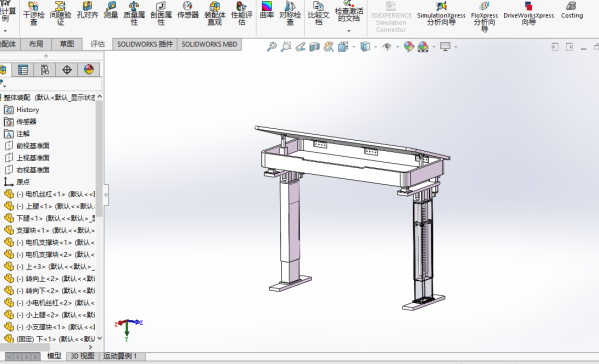This screenshot has height=364, width=599.
Task: Open View Settings dropdown arrow
Action: click(456, 47)
